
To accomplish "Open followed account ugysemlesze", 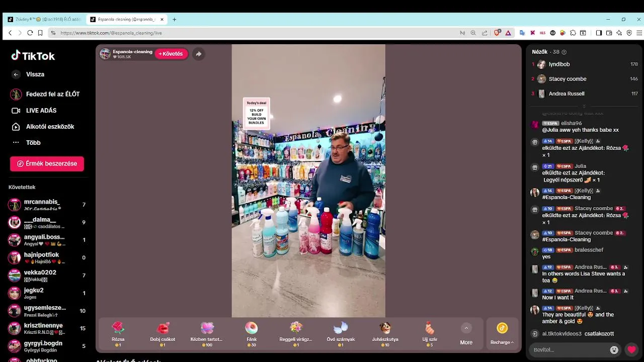I will click(48, 311).
